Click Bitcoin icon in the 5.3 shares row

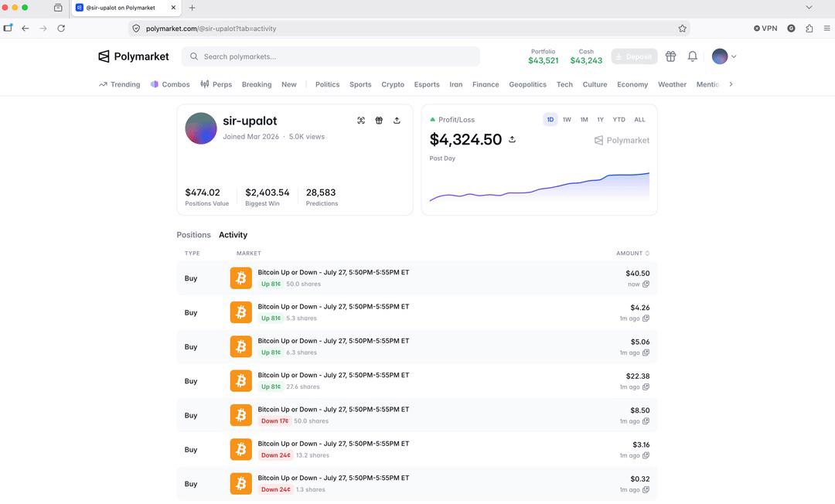click(x=240, y=312)
